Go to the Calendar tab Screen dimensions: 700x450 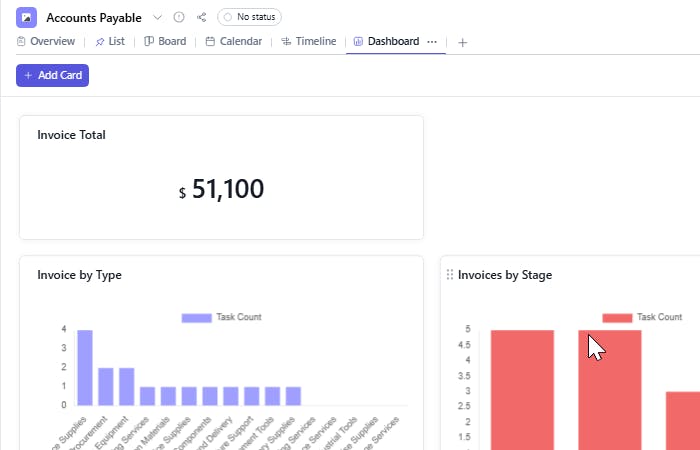click(234, 42)
